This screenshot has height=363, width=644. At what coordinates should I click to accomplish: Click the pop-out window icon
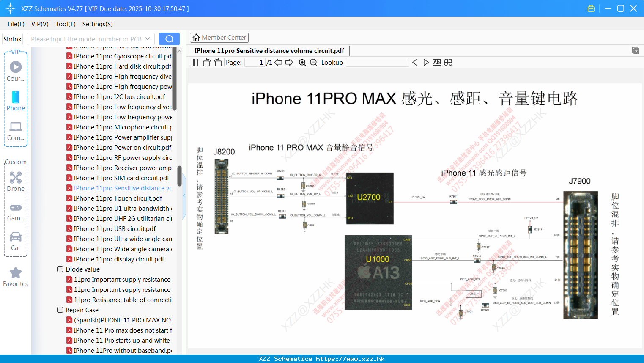(x=636, y=50)
